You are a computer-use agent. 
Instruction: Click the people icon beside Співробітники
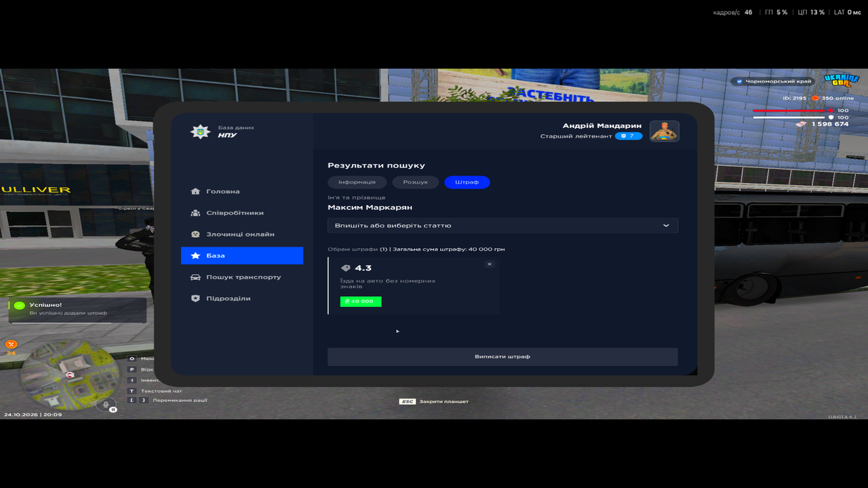pyautogui.click(x=195, y=213)
